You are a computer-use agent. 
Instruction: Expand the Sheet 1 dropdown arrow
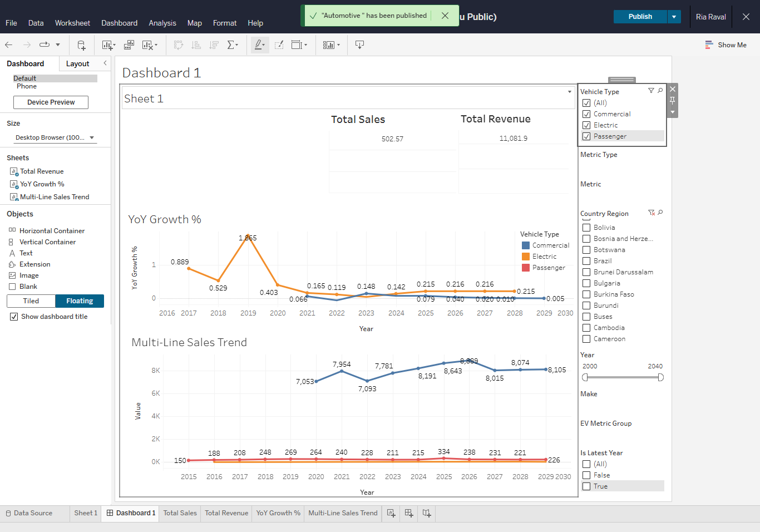click(x=569, y=91)
